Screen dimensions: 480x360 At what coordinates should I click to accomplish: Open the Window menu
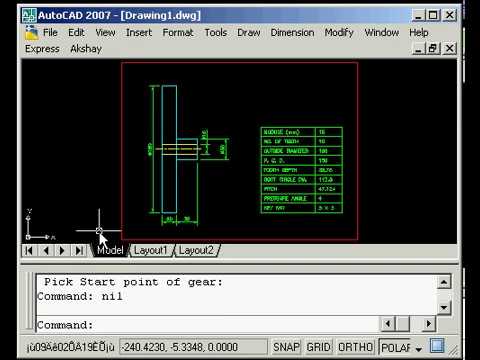coord(382,33)
